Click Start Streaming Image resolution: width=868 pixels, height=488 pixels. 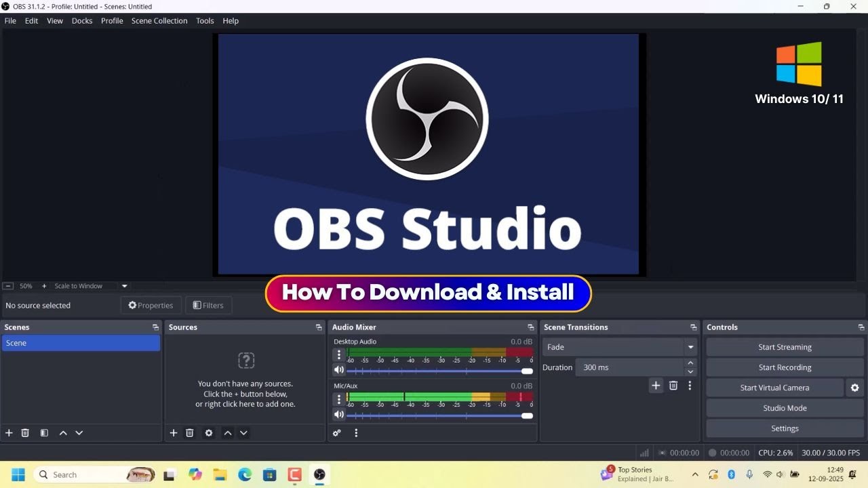coord(785,347)
